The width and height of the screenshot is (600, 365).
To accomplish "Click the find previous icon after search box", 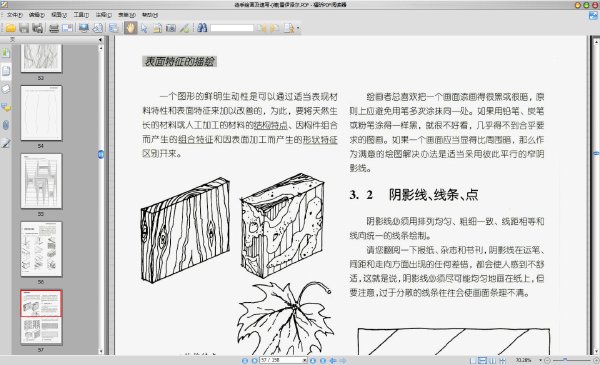I will (x=262, y=28).
